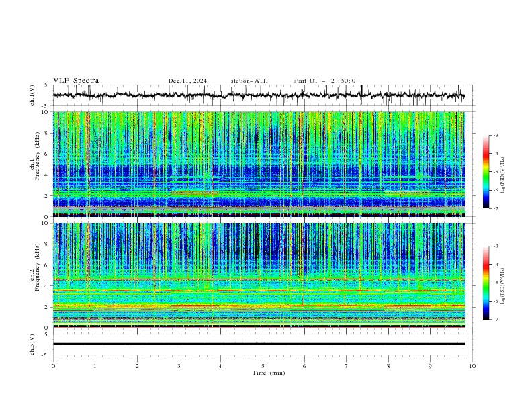Click time axis tick label '7'
The width and height of the screenshot is (532, 411).
tap(347, 366)
